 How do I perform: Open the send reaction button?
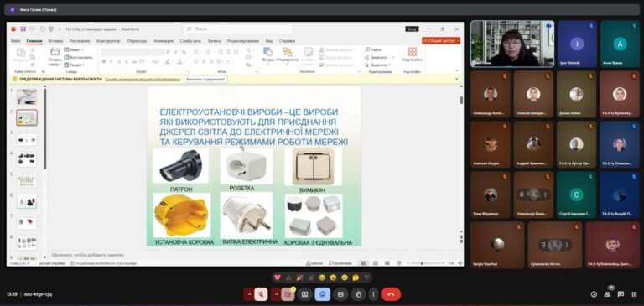point(322,294)
